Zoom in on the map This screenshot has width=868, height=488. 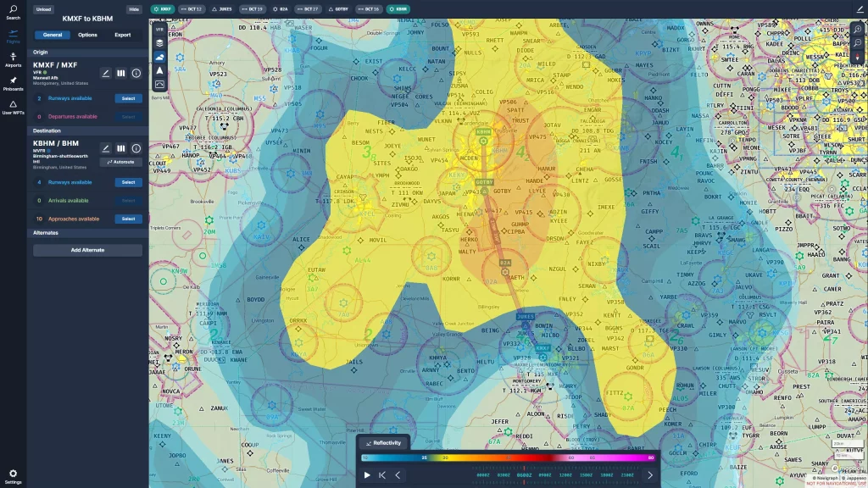[x=858, y=30]
